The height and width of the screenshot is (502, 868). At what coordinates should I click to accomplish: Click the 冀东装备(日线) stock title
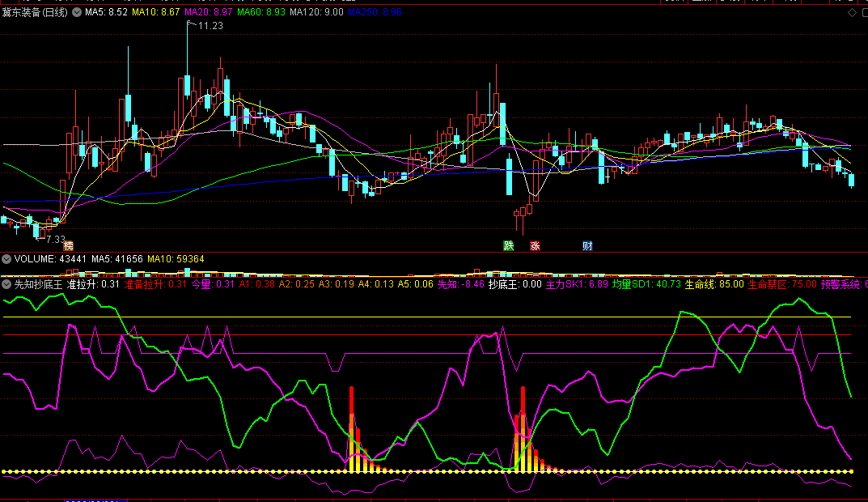tap(35, 12)
